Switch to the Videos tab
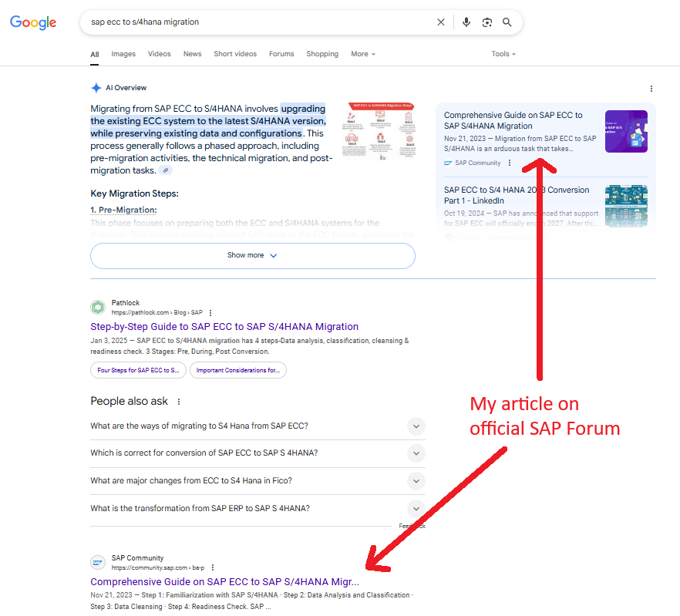Image resolution: width=680 pixels, height=616 pixels. pyautogui.click(x=159, y=54)
